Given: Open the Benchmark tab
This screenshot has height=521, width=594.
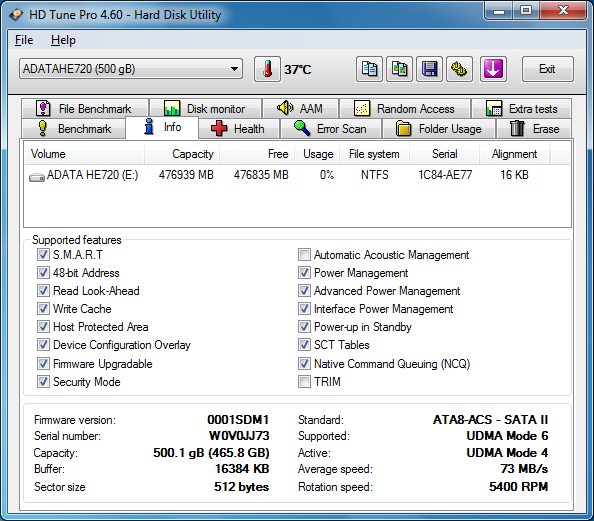Looking at the screenshot, I should click(x=73, y=128).
